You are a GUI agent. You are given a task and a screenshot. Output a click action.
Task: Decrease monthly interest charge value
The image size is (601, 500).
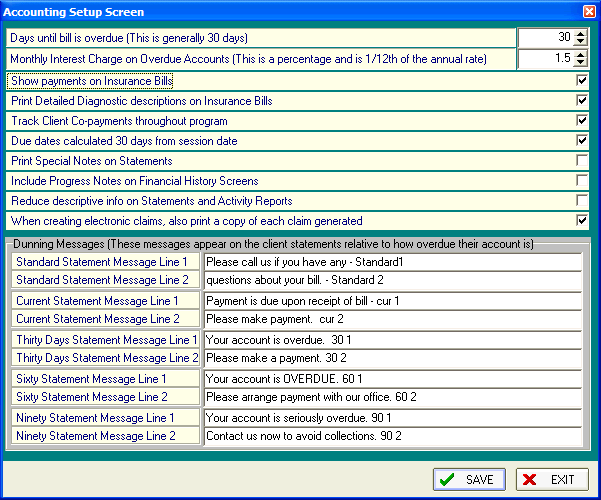click(x=581, y=64)
